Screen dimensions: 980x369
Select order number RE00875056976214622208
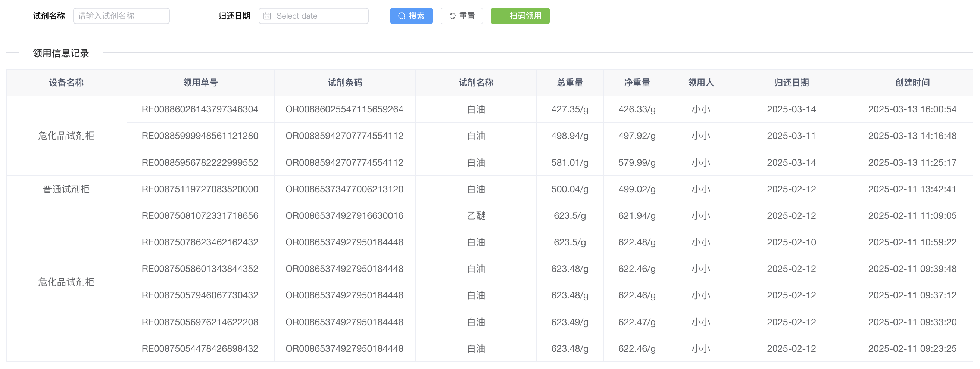pyautogui.click(x=200, y=322)
